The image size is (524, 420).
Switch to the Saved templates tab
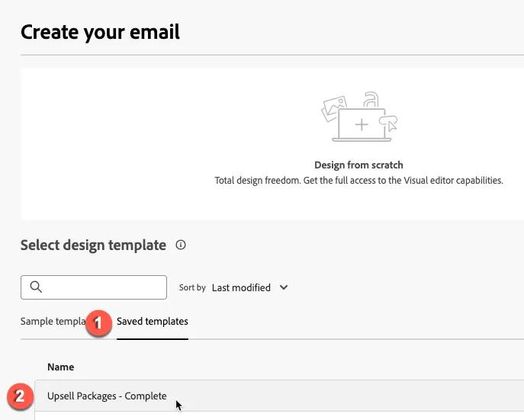(153, 322)
